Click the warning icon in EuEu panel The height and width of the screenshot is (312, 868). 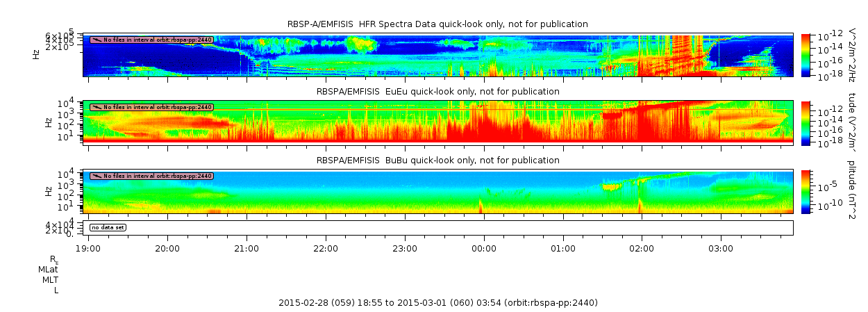click(x=97, y=107)
